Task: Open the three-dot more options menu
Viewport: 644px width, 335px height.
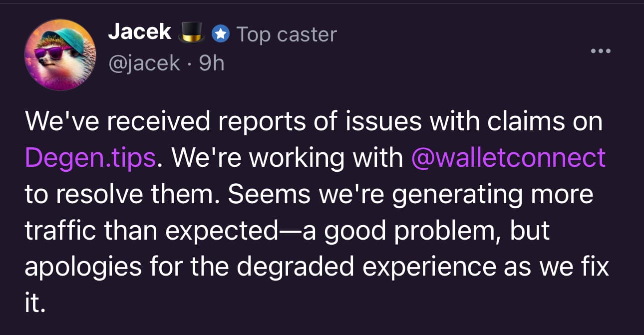Action: coord(601,51)
